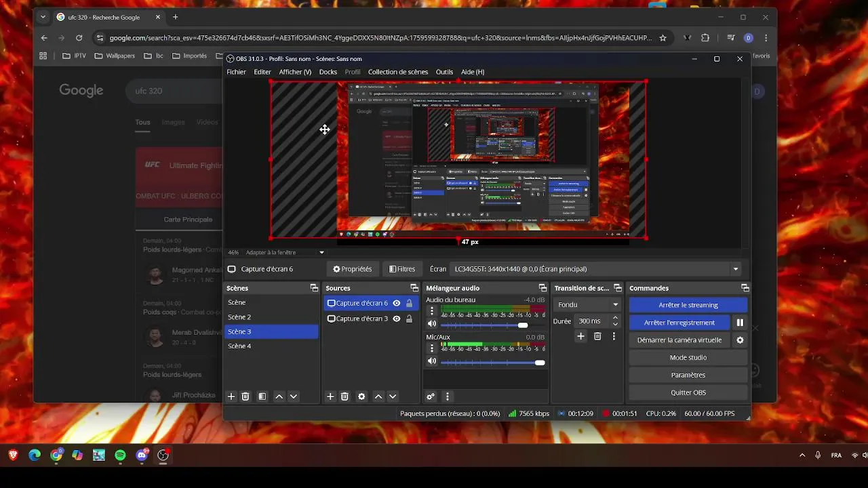Add a new source with plus icon
Screen dimensions: 868x488
click(330, 396)
